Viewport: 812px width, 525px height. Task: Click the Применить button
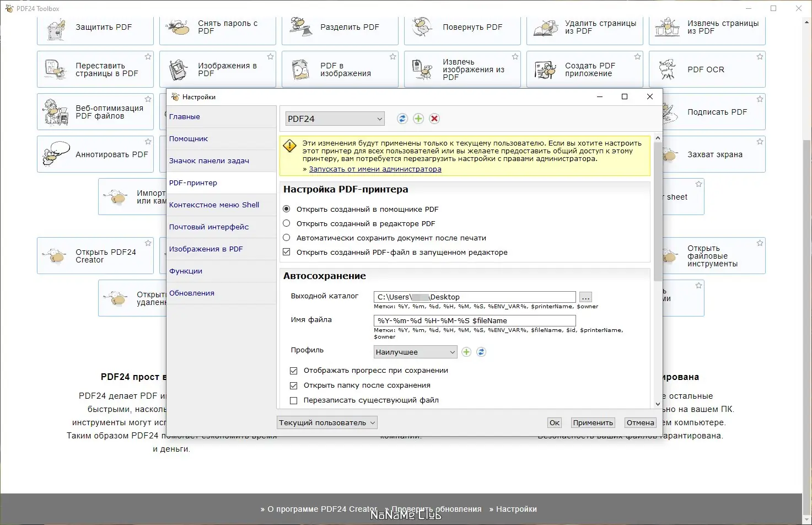pyautogui.click(x=593, y=423)
